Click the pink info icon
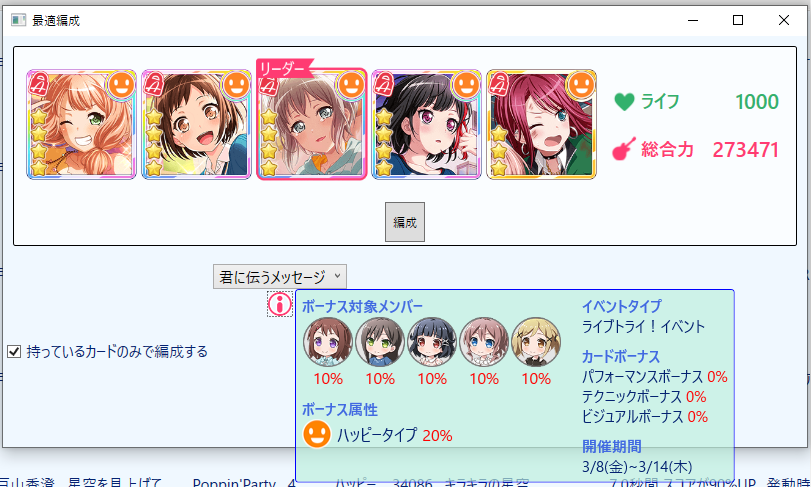The height and width of the screenshot is (487, 811). pyautogui.click(x=280, y=304)
